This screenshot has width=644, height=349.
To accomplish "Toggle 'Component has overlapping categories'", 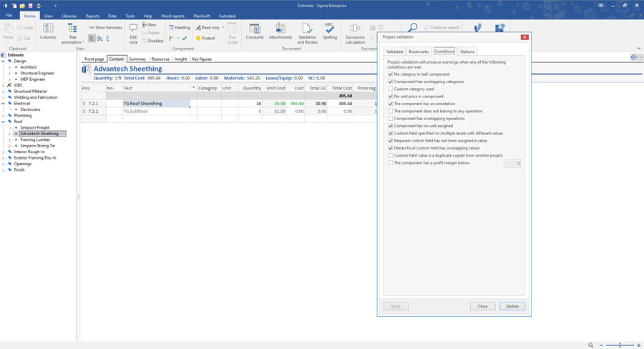I will coord(391,82).
